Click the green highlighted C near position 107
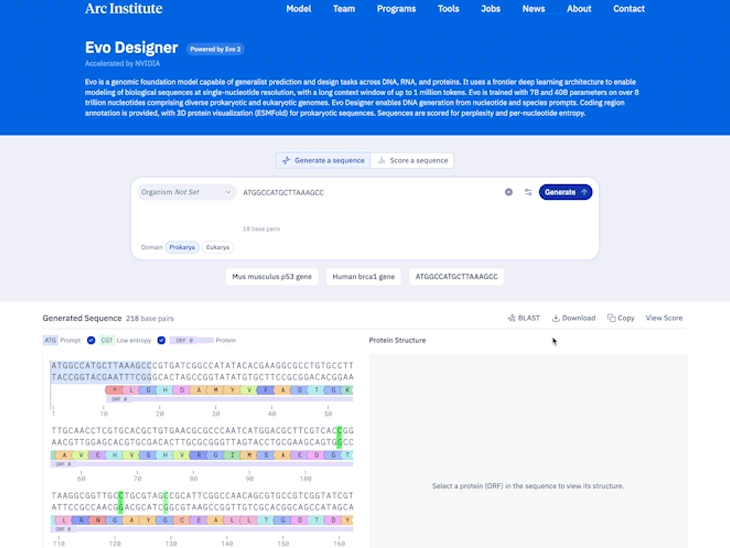 [339, 431]
